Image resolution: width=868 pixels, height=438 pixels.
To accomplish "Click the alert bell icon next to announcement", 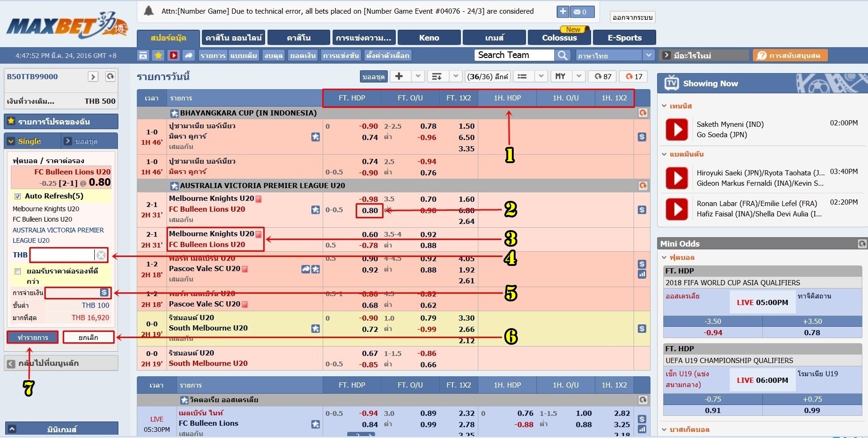I will [149, 11].
